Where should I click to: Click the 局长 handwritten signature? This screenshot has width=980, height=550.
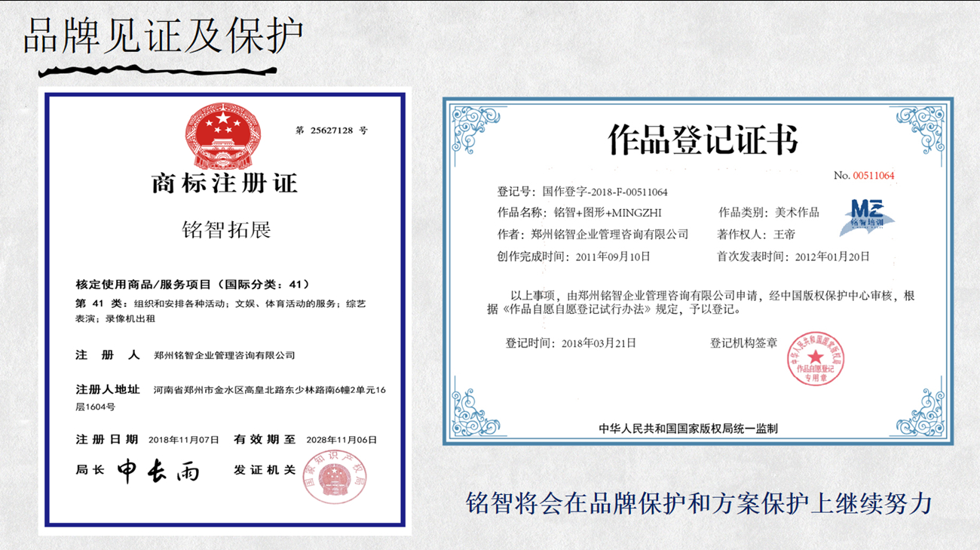tap(158, 471)
